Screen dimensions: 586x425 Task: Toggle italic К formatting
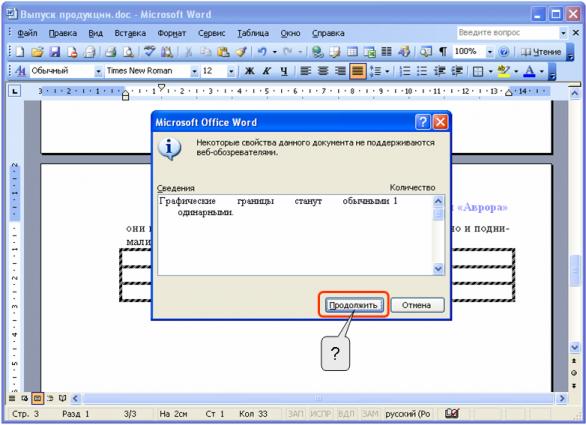tap(266, 71)
